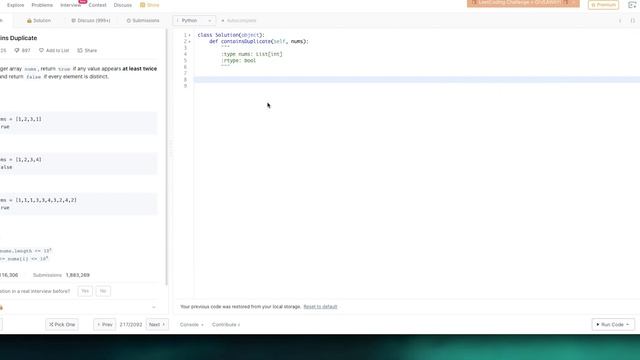Click the Share button
The image size is (640, 360).
(x=87, y=51)
